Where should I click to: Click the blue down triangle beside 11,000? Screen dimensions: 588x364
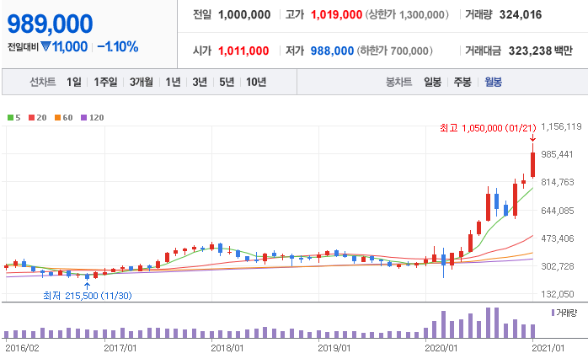coord(45,46)
